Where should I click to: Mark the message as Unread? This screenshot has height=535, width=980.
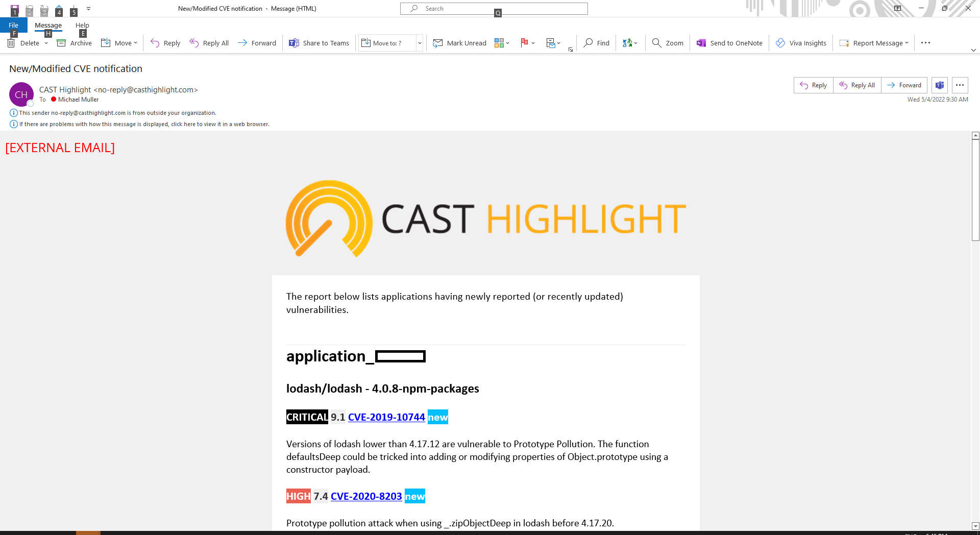[460, 43]
